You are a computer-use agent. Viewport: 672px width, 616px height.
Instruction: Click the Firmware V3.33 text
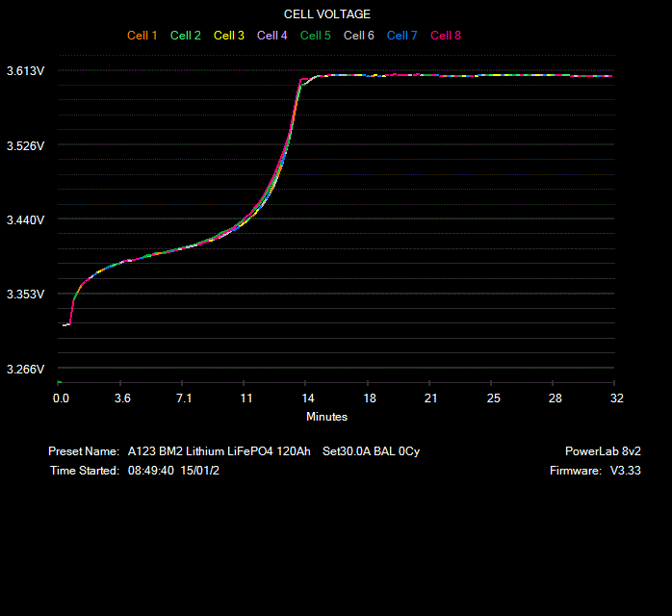pos(589,471)
